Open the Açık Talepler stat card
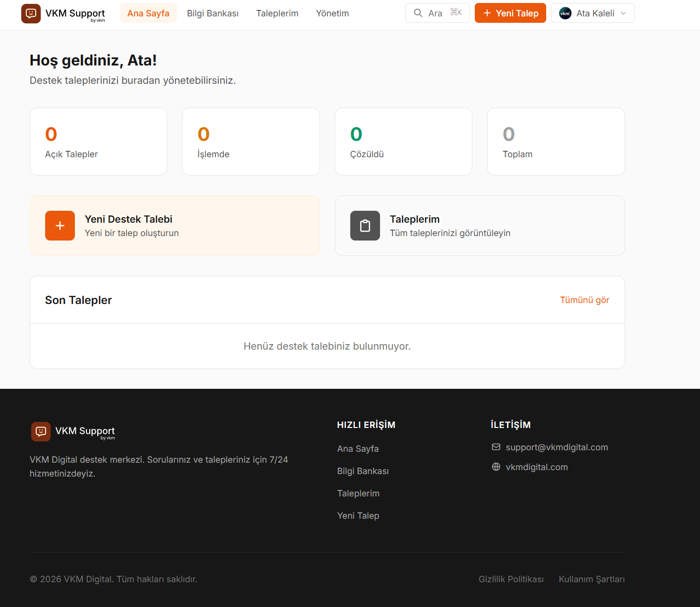The height and width of the screenshot is (607, 700). coord(98,141)
